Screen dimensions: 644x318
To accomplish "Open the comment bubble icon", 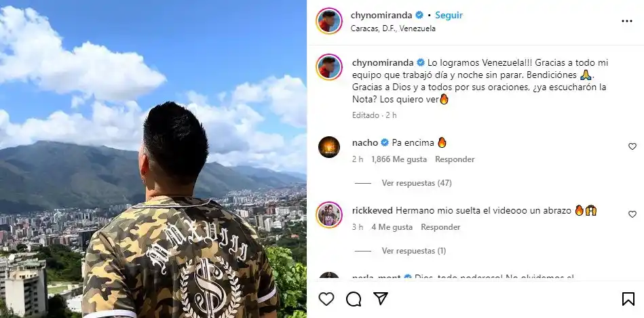I will pyautogui.click(x=354, y=299).
